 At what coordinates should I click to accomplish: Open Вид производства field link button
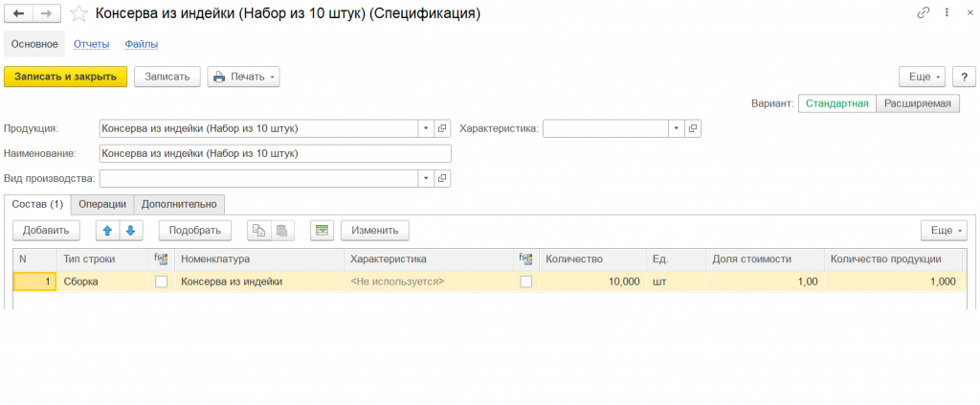pos(442,178)
